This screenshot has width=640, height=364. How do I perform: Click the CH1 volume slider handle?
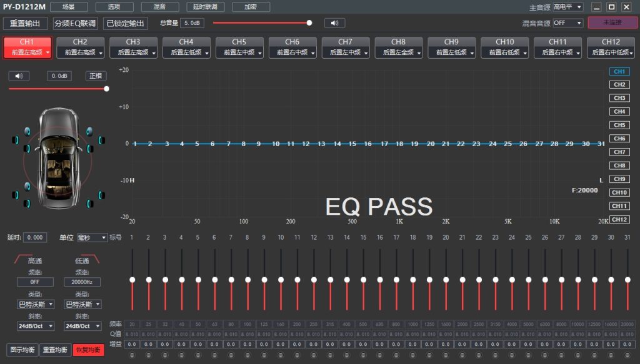click(x=106, y=89)
